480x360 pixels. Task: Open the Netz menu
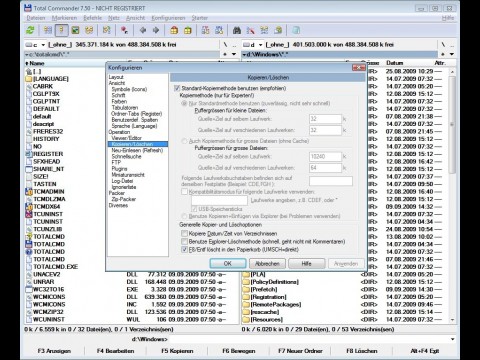pos(114,18)
